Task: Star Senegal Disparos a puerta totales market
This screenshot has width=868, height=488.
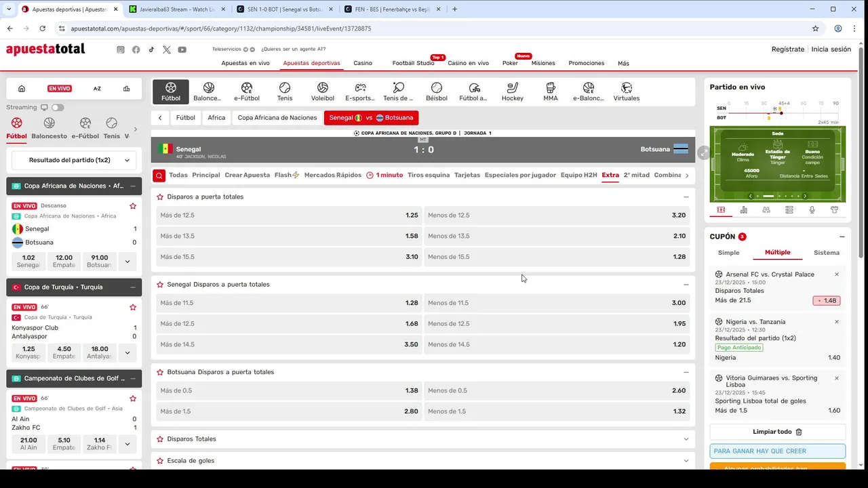Action: pyautogui.click(x=160, y=285)
